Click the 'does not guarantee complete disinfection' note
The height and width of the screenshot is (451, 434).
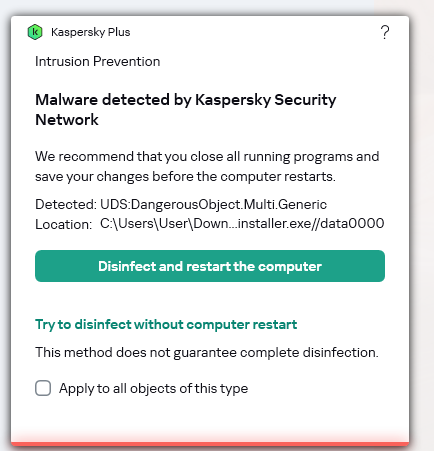[207, 352]
